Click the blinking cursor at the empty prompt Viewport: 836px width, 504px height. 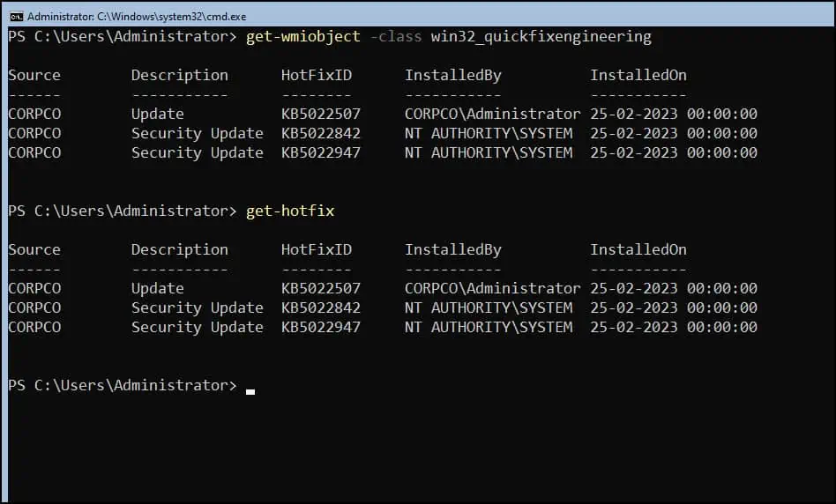(250, 392)
